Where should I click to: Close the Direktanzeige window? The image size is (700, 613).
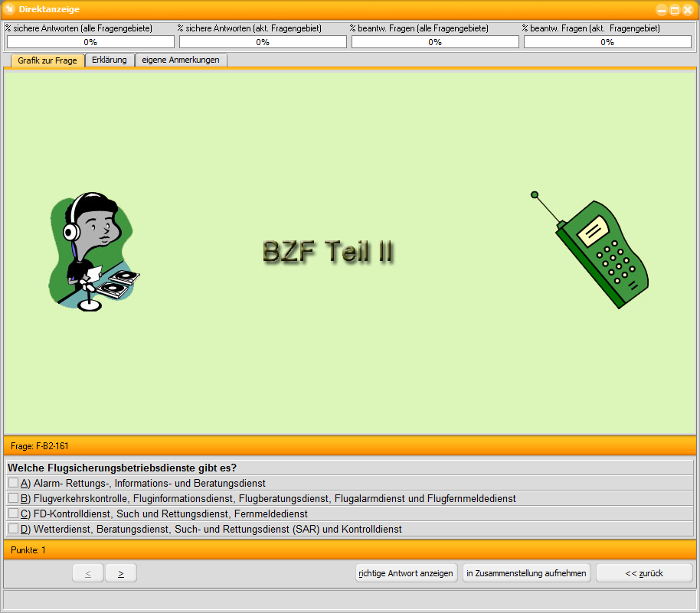click(x=688, y=10)
